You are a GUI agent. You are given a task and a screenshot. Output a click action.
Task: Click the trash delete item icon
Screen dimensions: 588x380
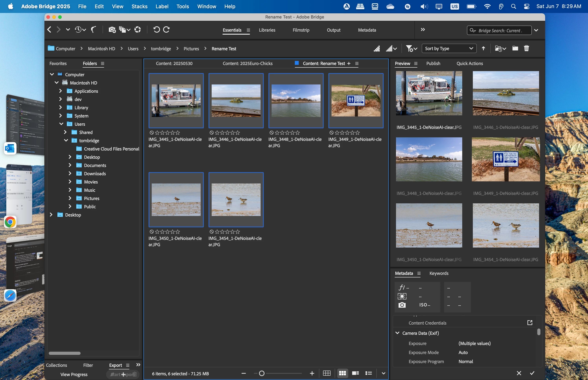pos(526,48)
